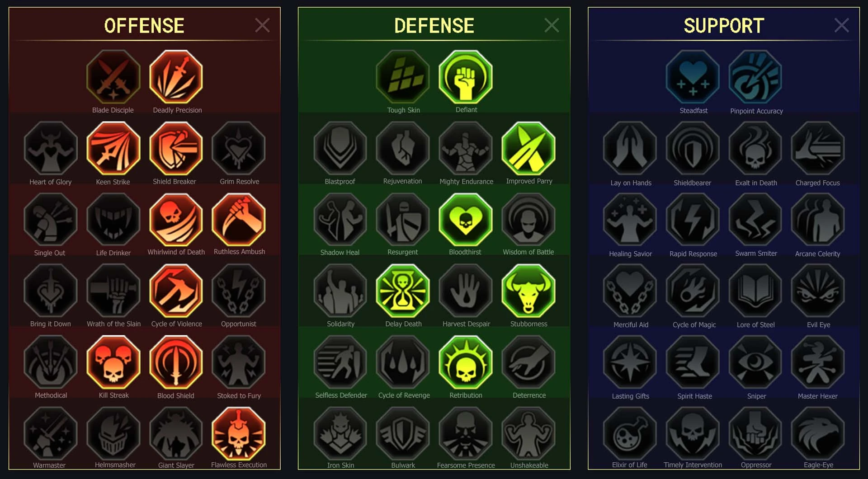Close the Support mastery panel
Screen dimensions: 868x479
[841, 25]
